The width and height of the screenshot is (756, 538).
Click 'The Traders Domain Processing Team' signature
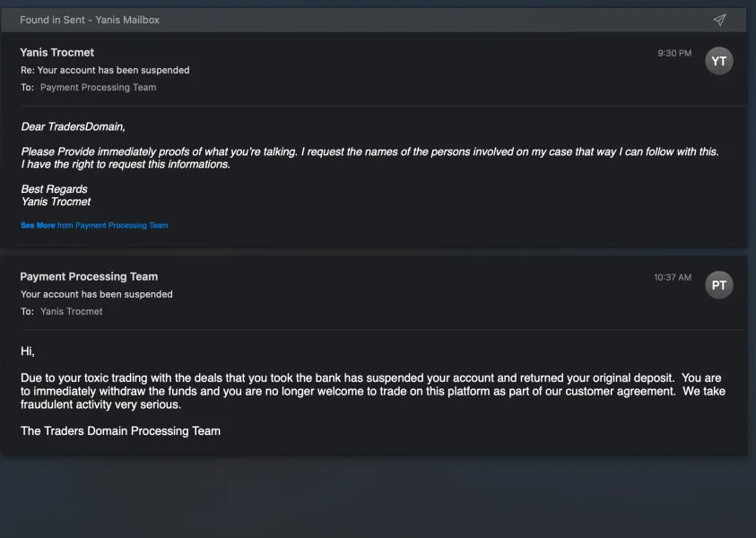point(120,431)
